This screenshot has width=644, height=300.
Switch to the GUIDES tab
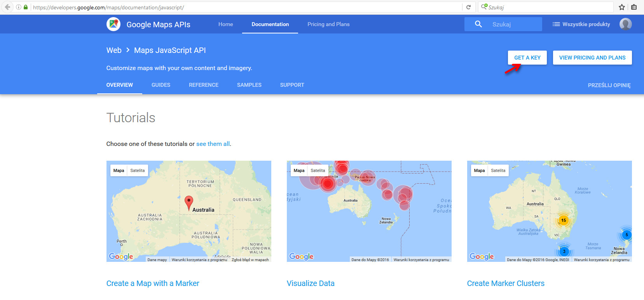[x=161, y=85]
